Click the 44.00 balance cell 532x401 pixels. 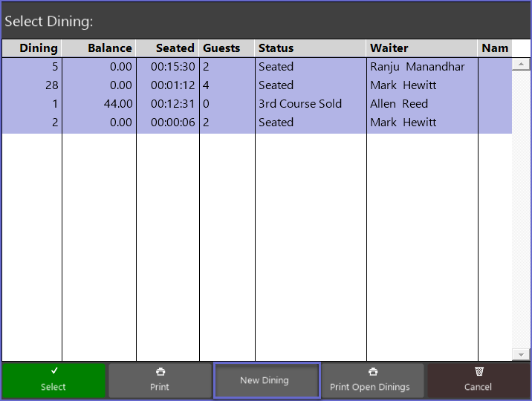118,104
